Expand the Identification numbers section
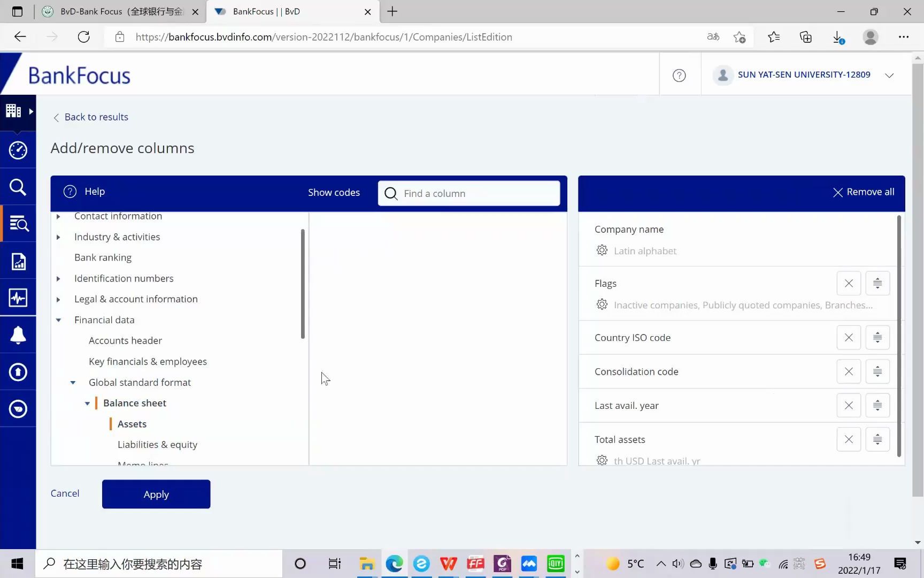This screenshot has width=924, height=578. coord(58,278)
